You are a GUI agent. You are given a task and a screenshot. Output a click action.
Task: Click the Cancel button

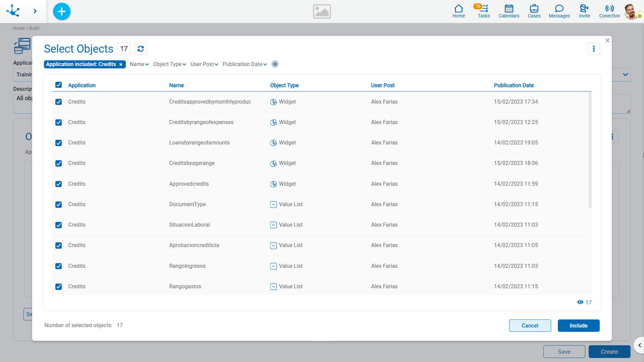(x=530, y=325)
